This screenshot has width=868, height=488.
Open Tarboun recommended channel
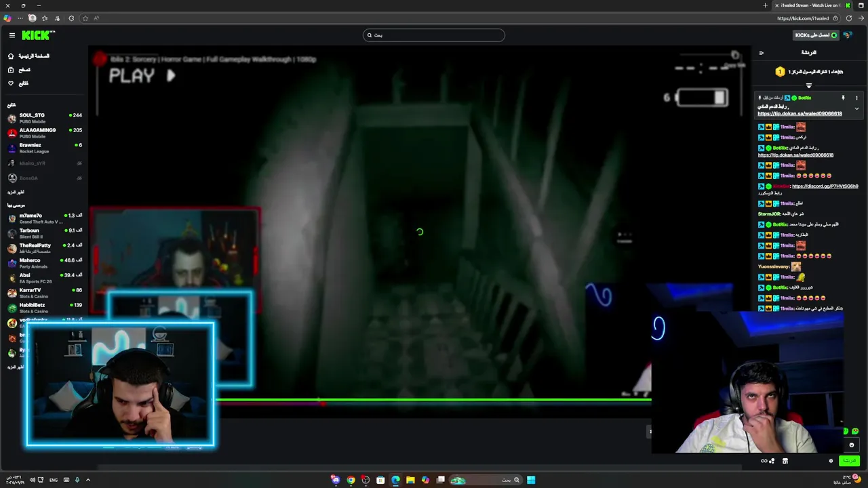pyautogui.click(x=45, y=233)
